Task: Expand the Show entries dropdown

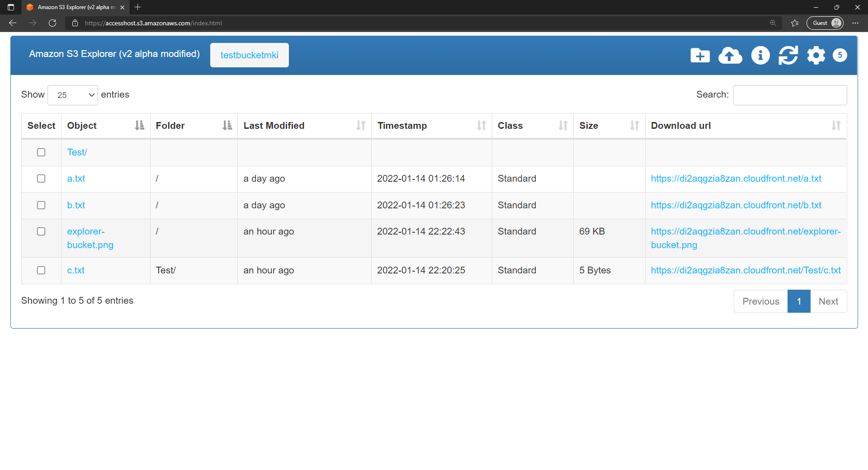Action: pos(73,95)
